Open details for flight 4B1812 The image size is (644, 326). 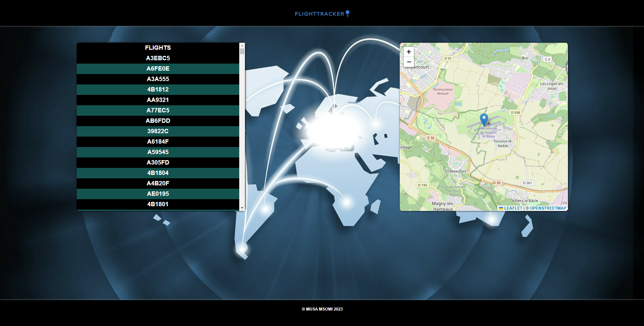pos(158,89)
